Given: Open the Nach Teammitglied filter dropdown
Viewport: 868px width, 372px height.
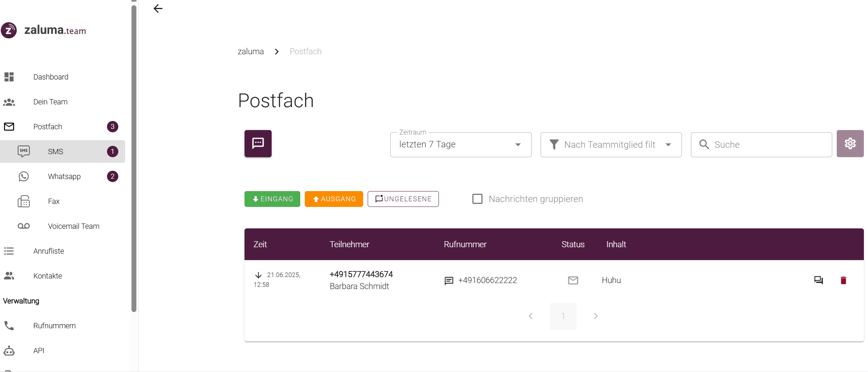Looking at the screenshot, I should [611, 145].
